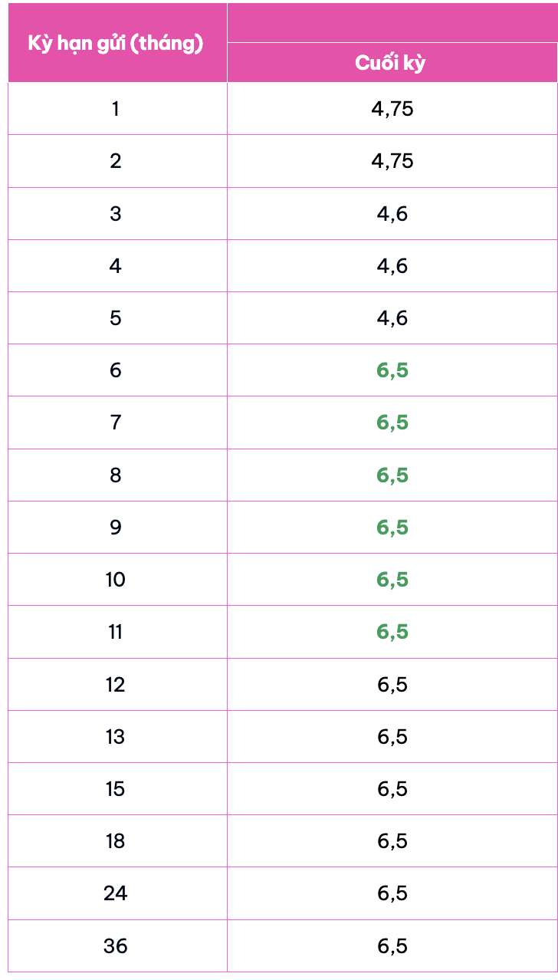The image size is (558, 980).
Task: Click the 4,6 rate in the 4-month row
Action: (392, 266)
